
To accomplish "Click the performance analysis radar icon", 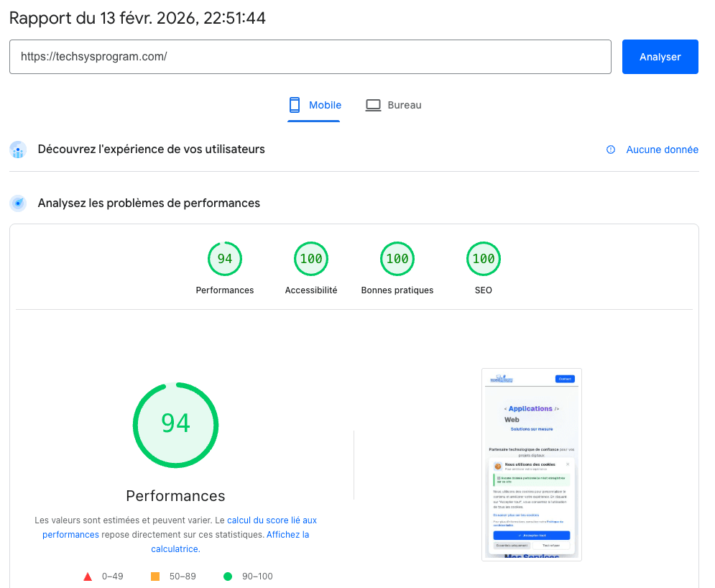I will tap(17, 203).
